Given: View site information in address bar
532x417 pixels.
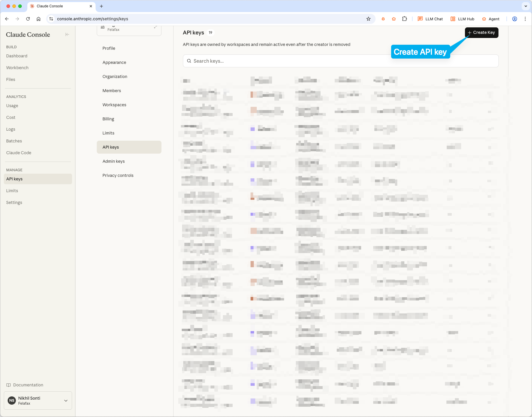Looking at the screenshot, I should tap(51, 19).
